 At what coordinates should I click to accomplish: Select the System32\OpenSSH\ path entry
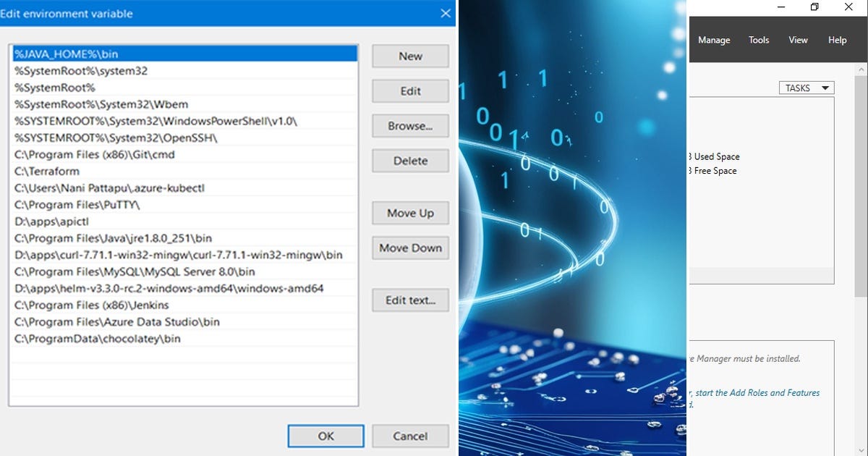(x=184, y=138)
